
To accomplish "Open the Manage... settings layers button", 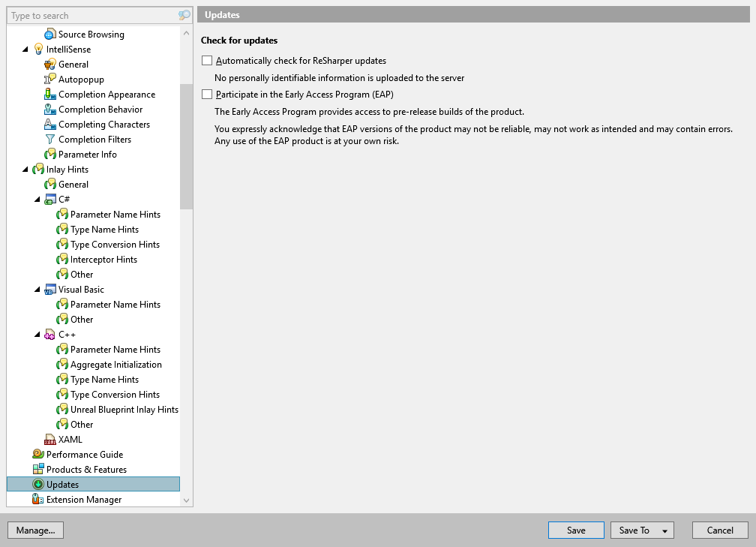I will [x=36, y=530].
